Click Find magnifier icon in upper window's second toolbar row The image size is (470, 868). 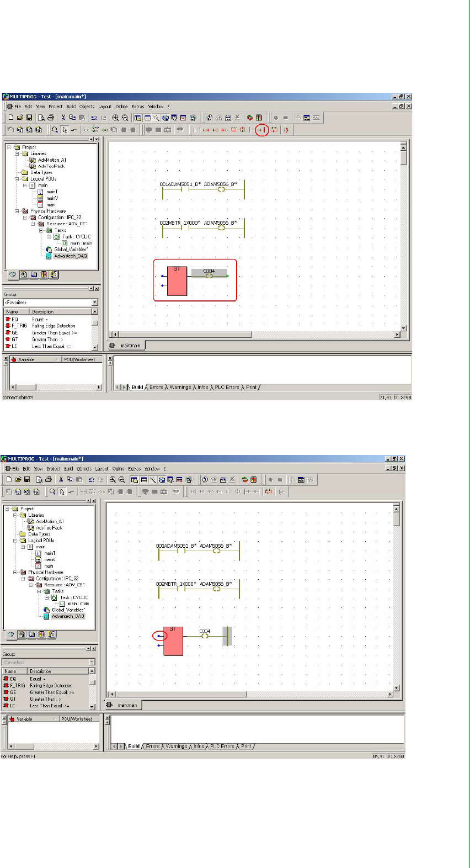55,130
